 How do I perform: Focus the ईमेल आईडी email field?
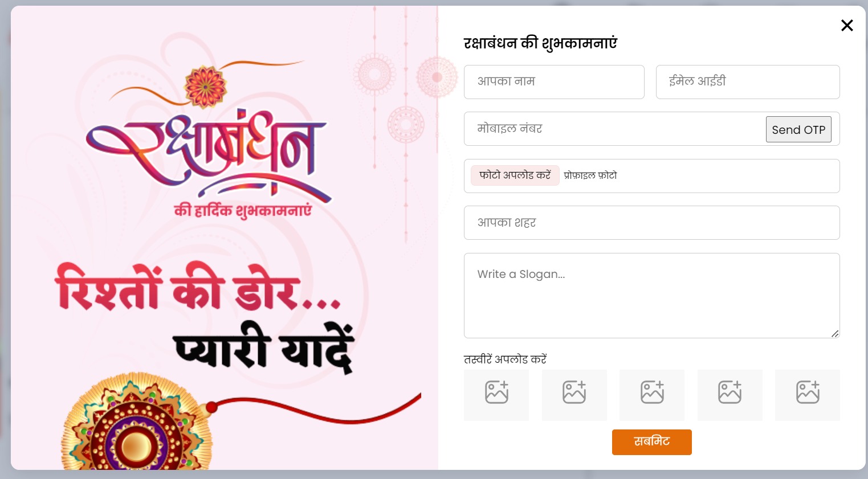click(748, 82)
